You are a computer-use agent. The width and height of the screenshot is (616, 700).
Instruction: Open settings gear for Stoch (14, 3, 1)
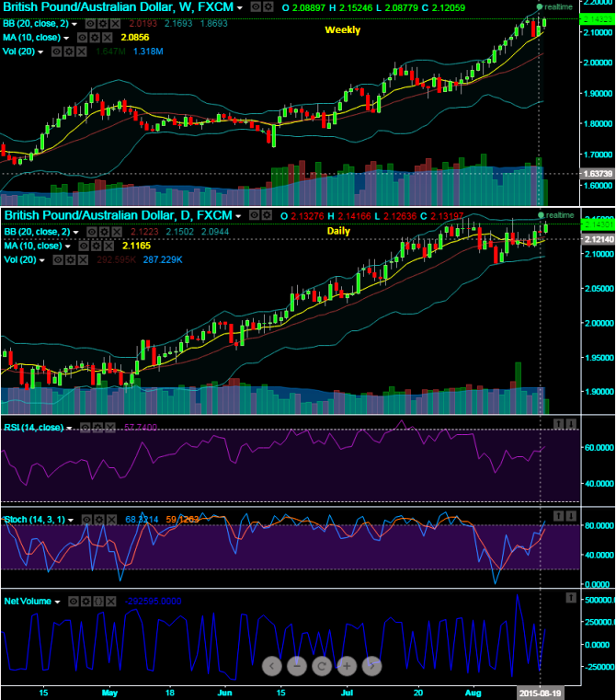tap(99, 520)
